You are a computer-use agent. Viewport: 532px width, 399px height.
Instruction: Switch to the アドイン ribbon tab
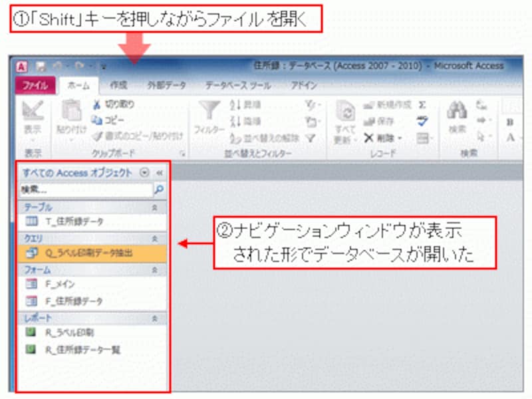304,85
